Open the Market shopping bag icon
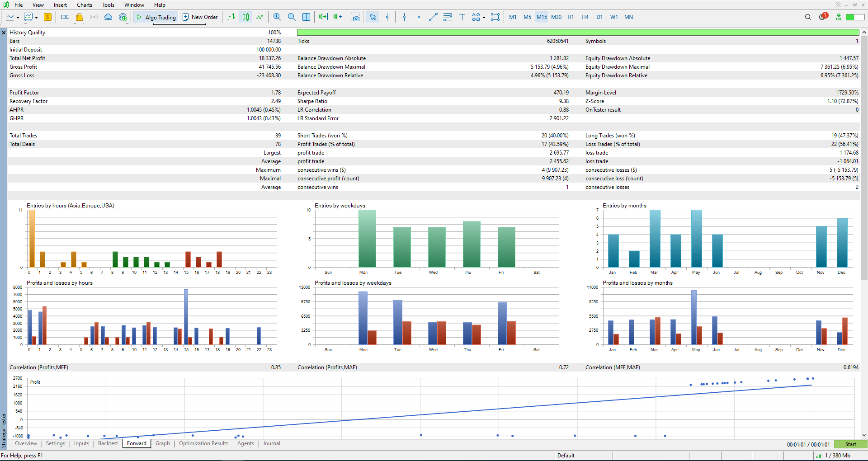Screen dimensions: 868x461 point(79,17)
